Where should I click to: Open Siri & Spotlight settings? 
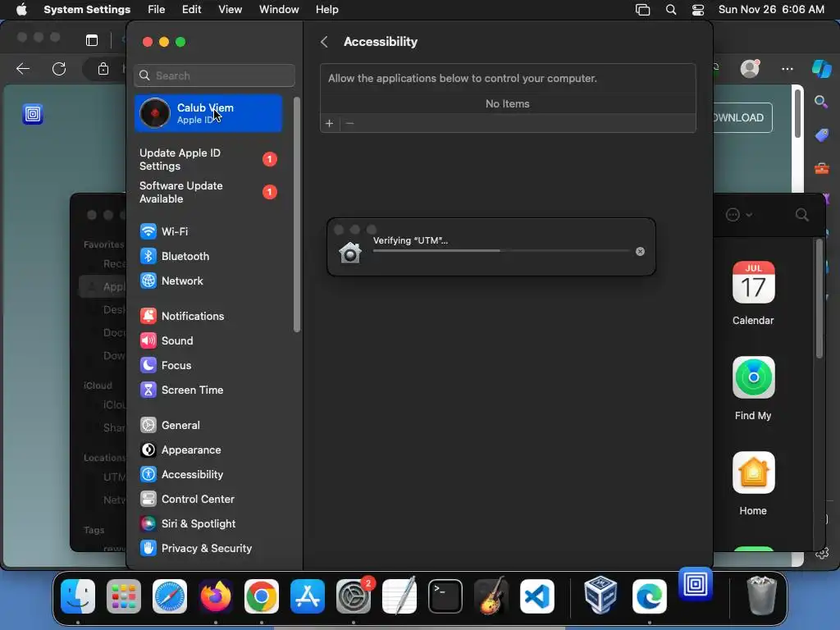(188, 524)
